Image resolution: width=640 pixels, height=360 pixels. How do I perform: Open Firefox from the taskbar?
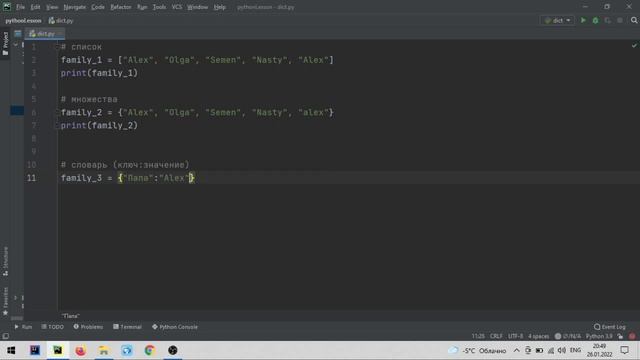pos(80,350)
